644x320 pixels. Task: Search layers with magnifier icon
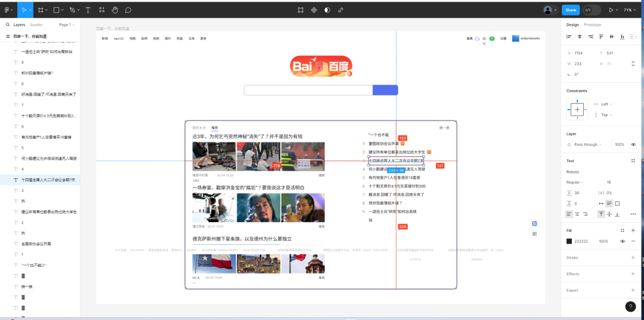(x=8, y=24)
